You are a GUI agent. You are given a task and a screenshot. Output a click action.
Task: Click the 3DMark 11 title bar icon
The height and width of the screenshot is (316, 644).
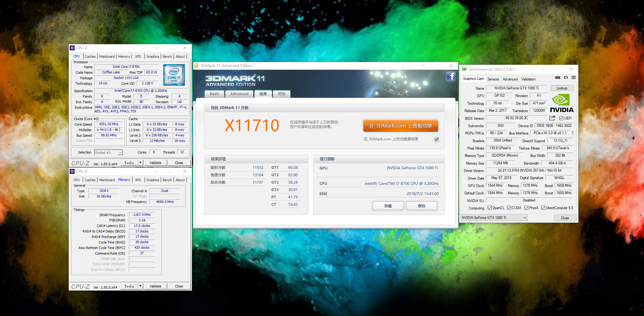coord(196,66)
